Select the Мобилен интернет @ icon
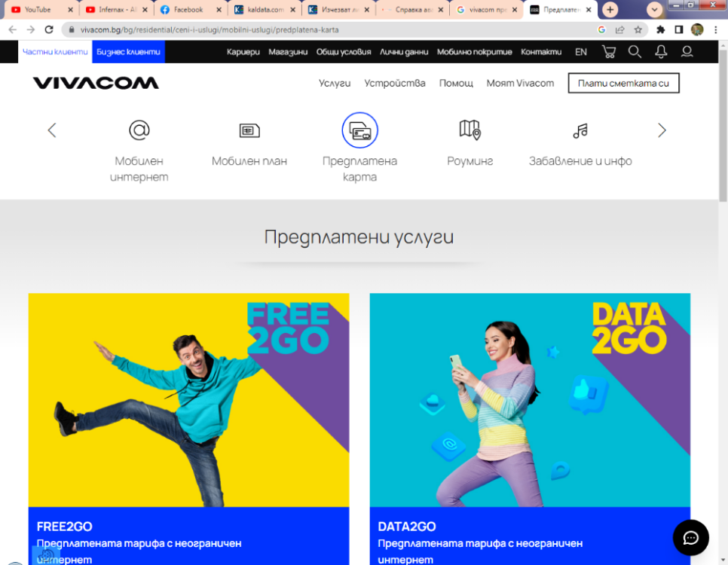The image size is (728, 565). tap(139, 130)
